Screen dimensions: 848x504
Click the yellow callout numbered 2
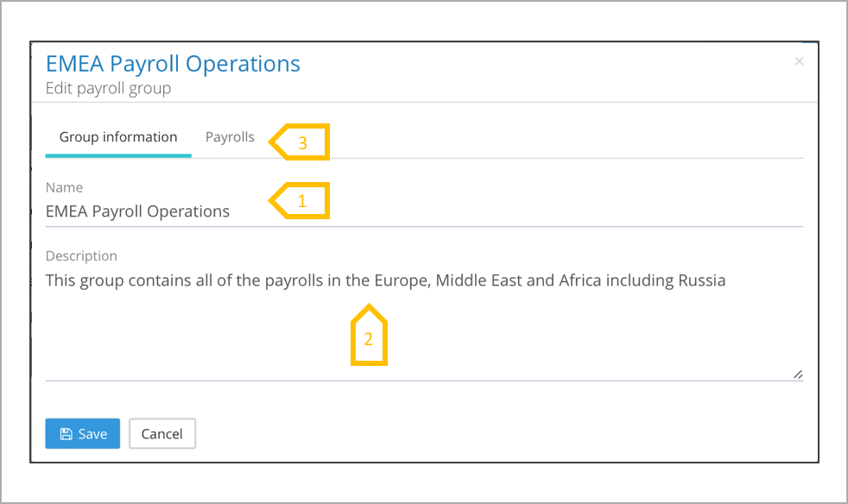[x=369, y=337]
